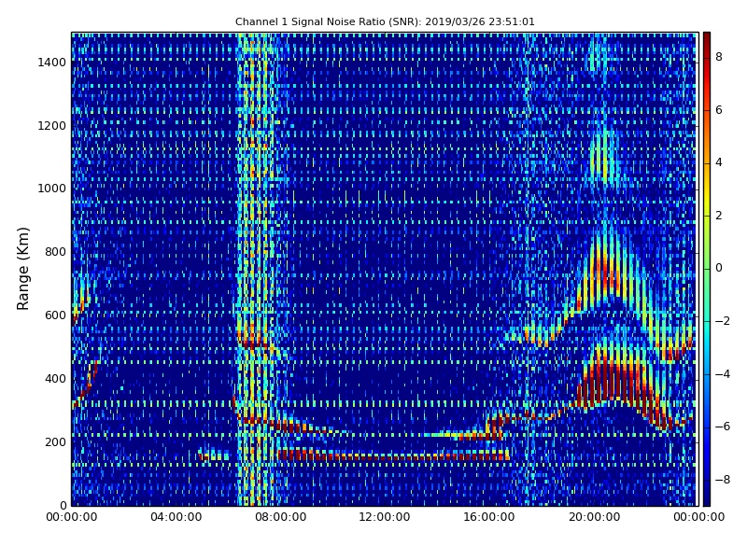The image size is (747, 560).
Task: Click the dark red top of the colorbar
Action: [707, 38]
